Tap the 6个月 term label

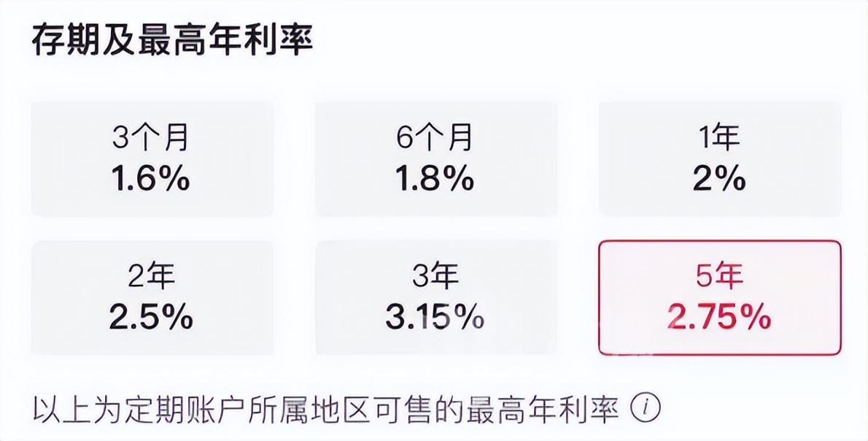435,137
